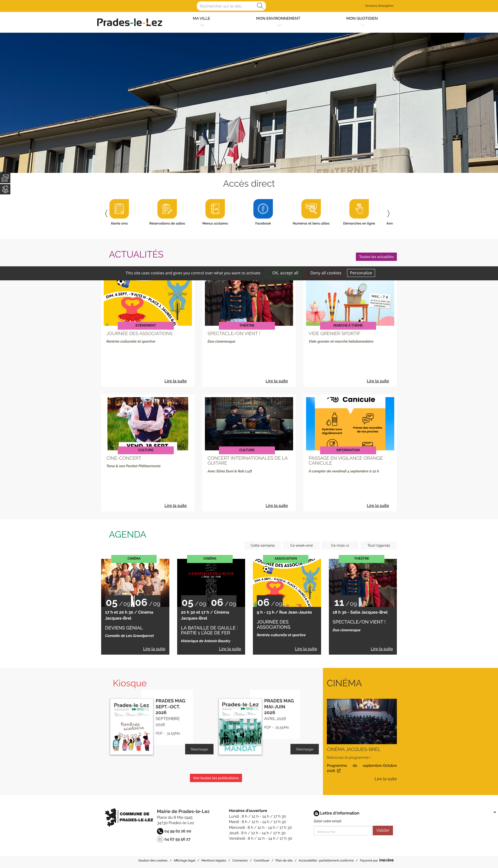The image size is (498, 868).
Task: Personalize cookie settings
Action: click(x=361, y=273)
